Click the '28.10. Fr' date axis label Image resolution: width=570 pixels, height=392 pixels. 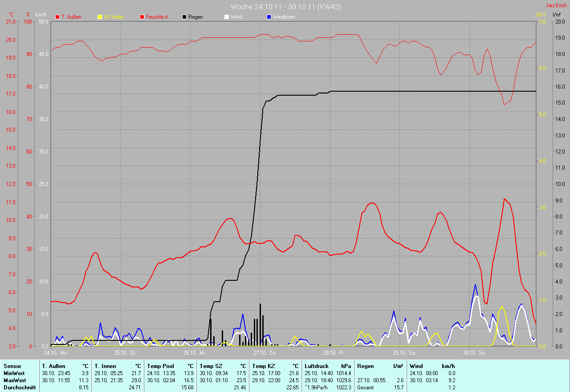pyautogui.click(x=334, y=352)
